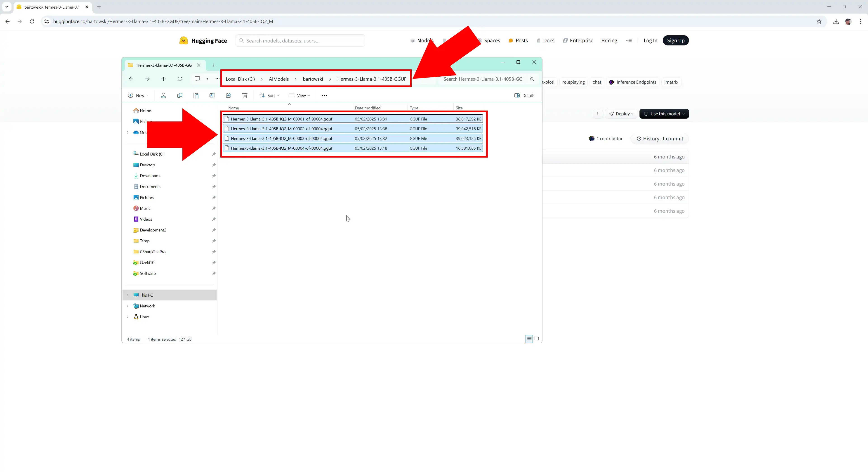
Task: Click Use this model button on Hugging Face
Action: pos(663,113)
